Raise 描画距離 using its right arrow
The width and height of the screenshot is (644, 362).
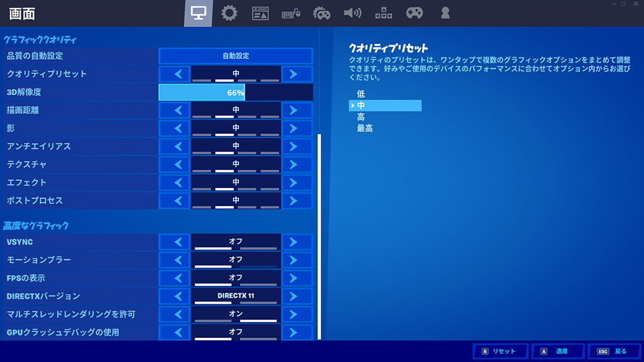[x=297, y=110]
